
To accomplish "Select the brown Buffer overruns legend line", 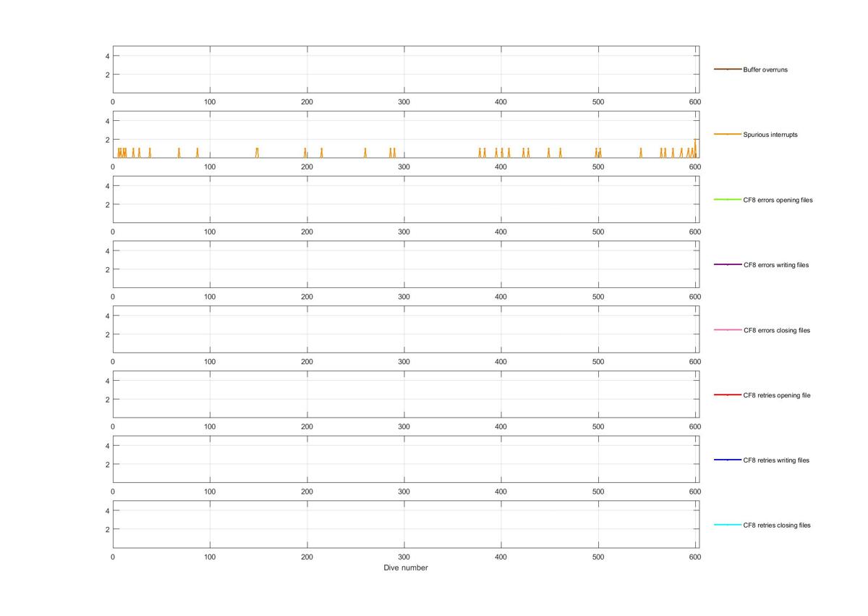I will point(728,69).
